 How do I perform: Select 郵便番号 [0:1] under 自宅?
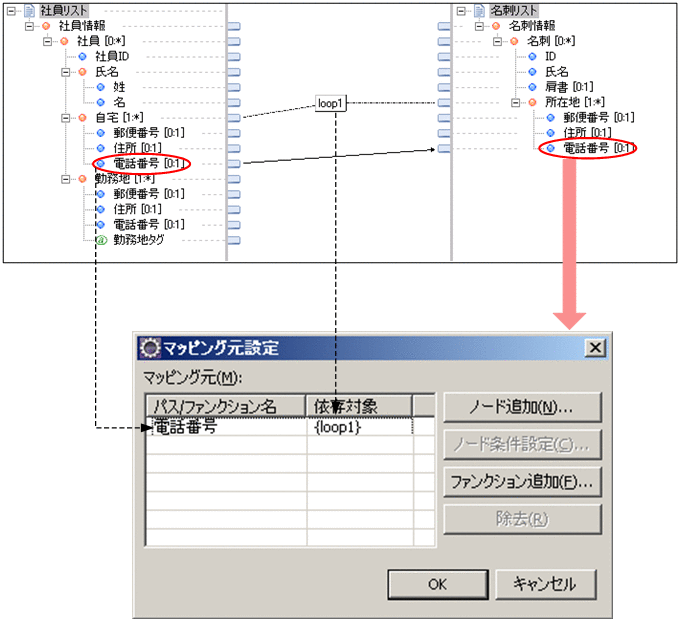pos(149,133)
